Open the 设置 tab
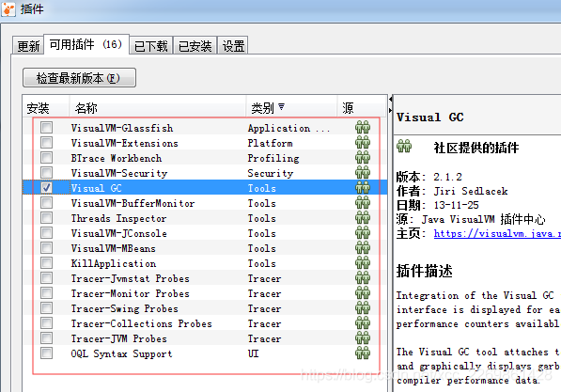Viewport: 561px width, 392px height. (233, 46)
